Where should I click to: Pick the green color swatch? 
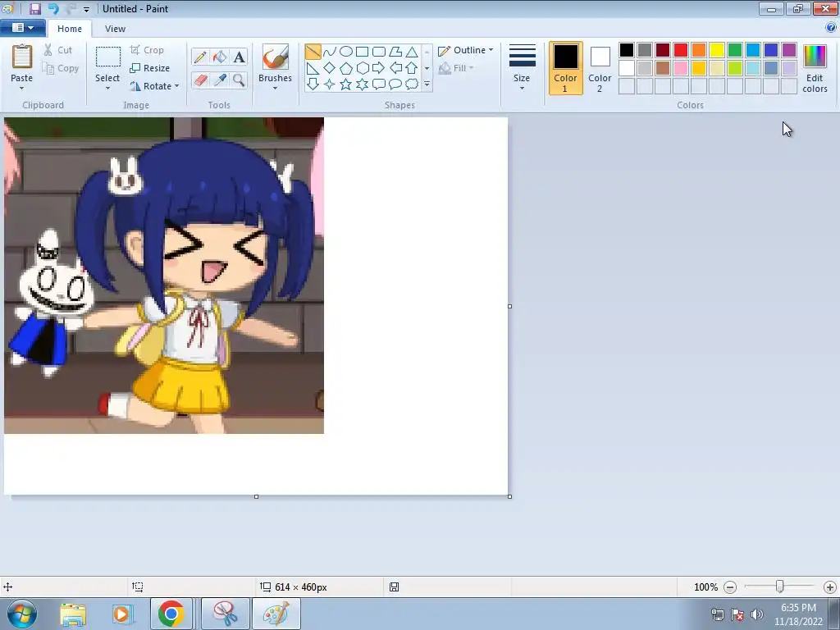click(x=735, y=50)
